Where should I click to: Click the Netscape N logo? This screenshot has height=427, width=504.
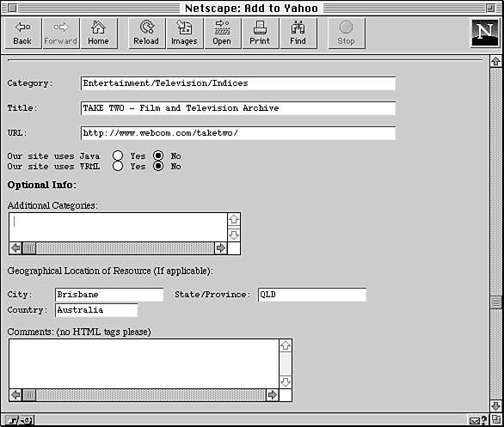click(485, 33)
